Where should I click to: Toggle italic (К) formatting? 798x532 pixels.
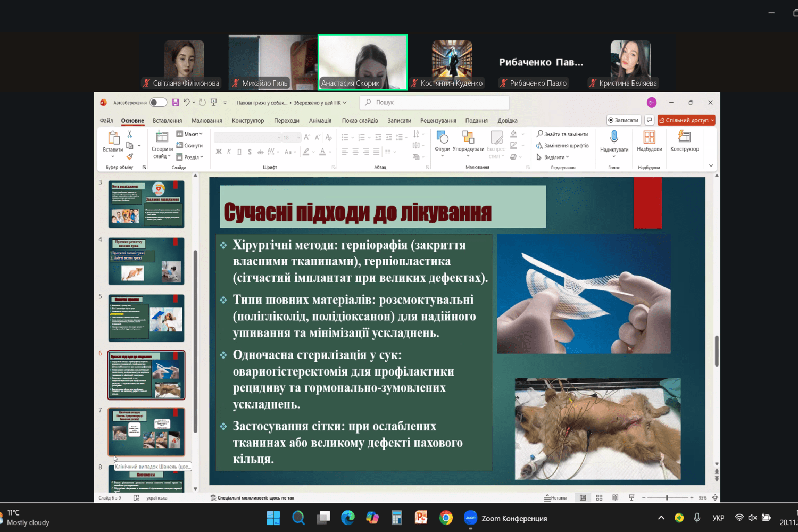click(229, 152)
